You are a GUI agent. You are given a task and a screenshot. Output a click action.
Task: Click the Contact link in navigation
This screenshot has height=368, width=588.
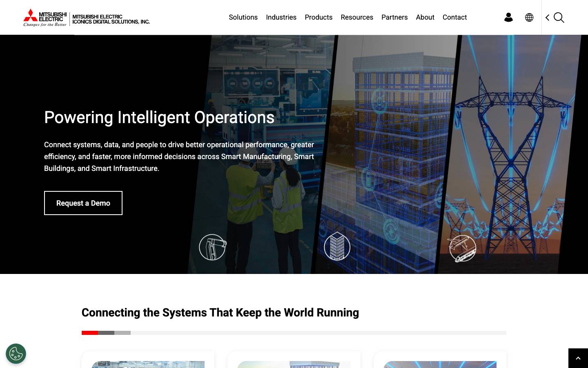pyautogui.click(x=454, y=17)
